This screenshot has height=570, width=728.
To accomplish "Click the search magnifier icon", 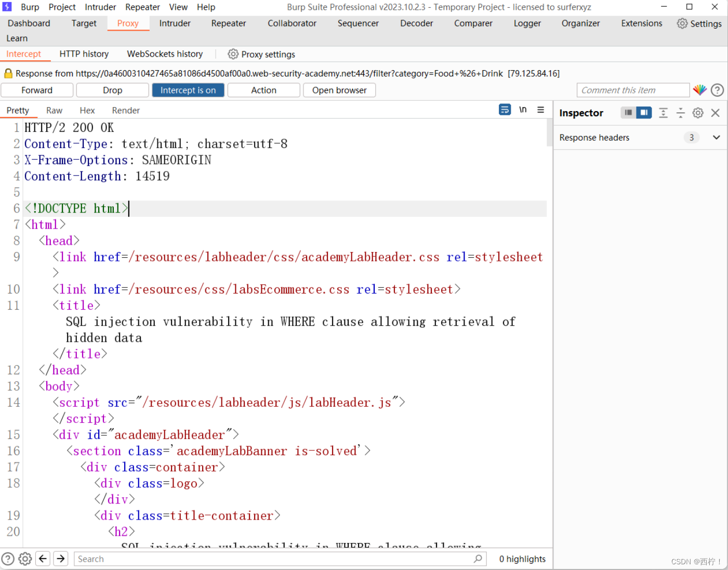I will click(478, 559).
